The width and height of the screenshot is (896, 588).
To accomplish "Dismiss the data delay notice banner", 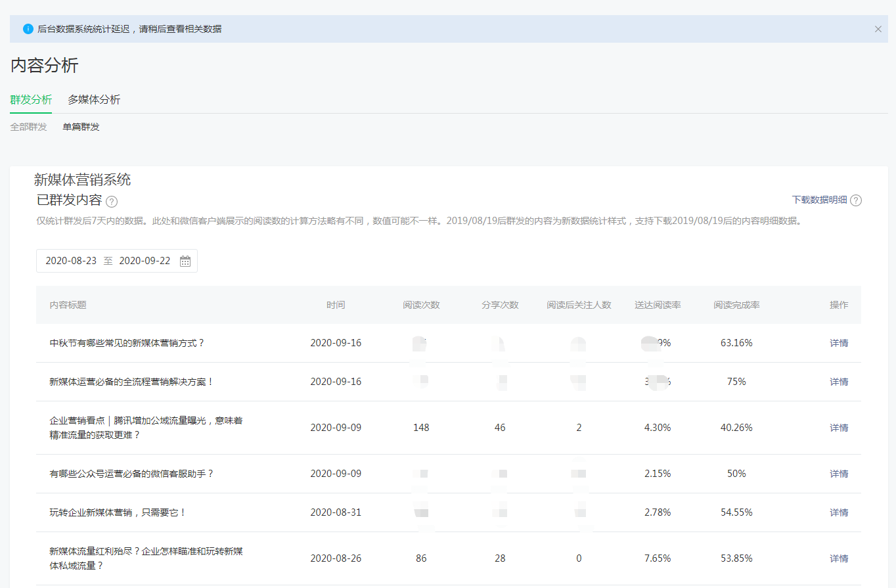I will 878,29.
